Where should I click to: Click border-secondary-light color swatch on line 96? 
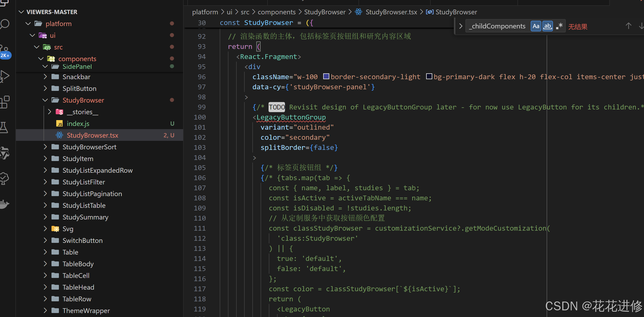coord(326,77)
